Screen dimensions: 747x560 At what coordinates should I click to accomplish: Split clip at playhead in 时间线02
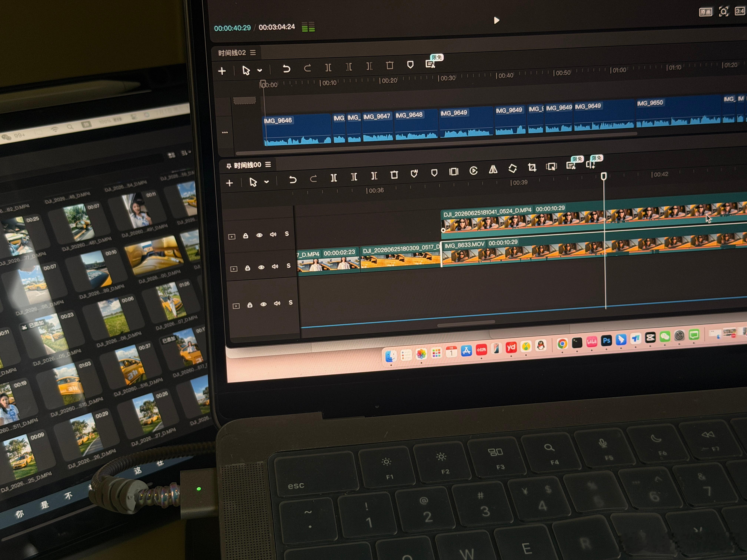point(328,68)
